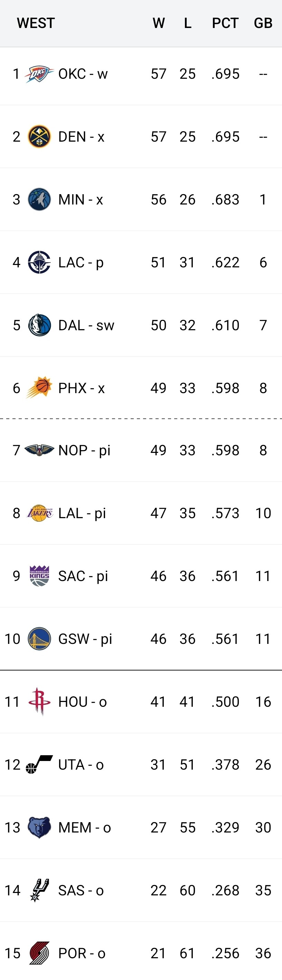Viewport: 282px width, 980px height.
Task: Tap the Portland Trail Blazers logo
Action: (39, 953)
